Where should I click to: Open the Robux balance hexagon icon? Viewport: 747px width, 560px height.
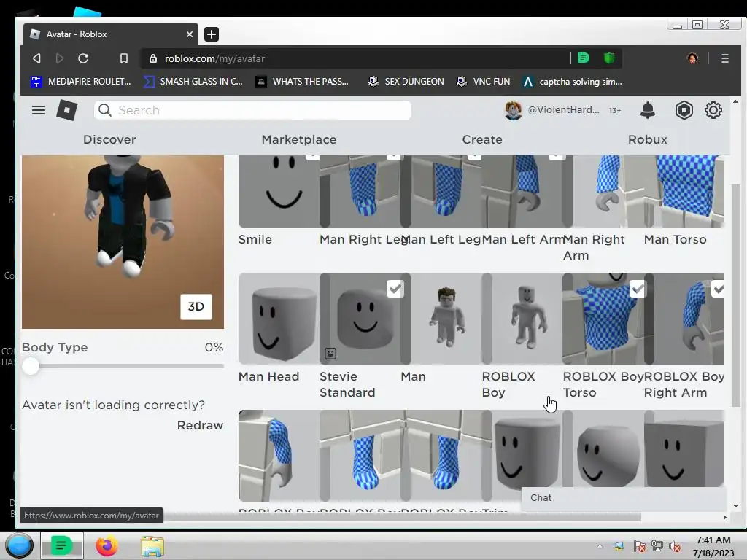pyautogui.click(x=684, y=111)
